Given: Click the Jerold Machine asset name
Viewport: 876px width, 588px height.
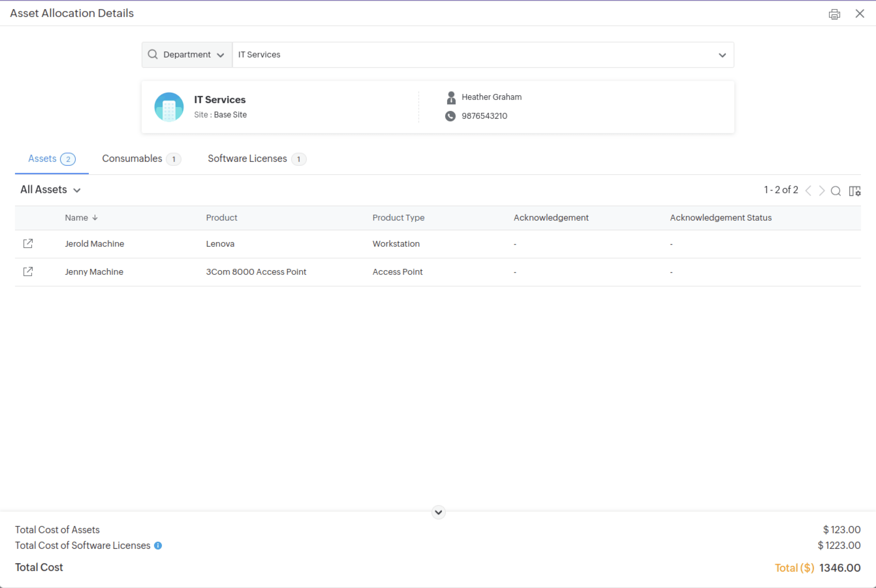Looking at the screenshot, I should (94, 244).
